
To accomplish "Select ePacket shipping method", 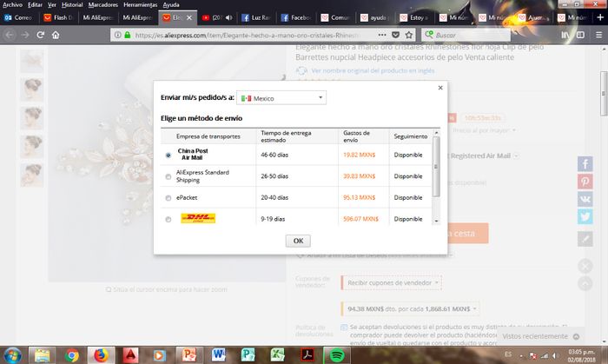I will click(x=168, y=197).
